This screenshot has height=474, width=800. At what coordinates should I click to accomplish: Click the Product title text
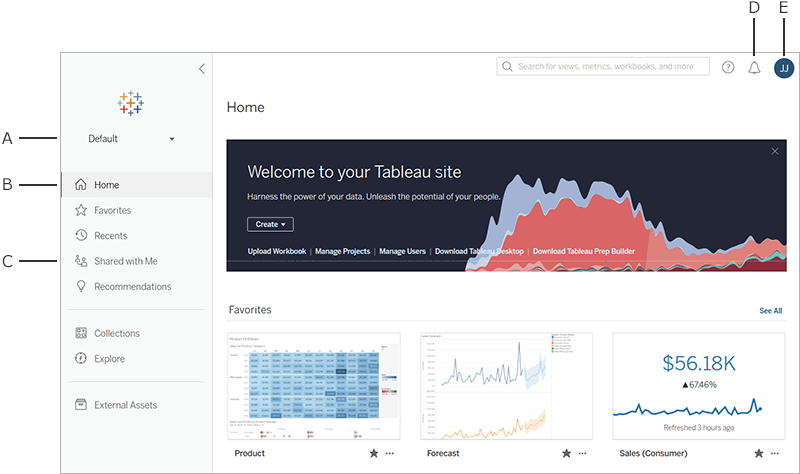click(x=249, y=453)
